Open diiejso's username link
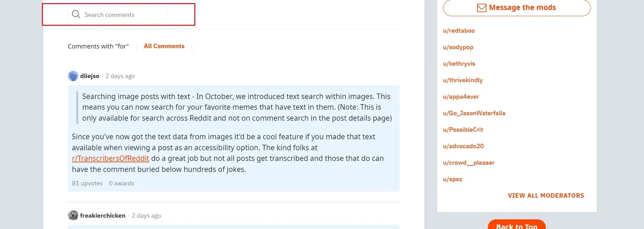This screenshot has width=644, height=229. pos(90,76)
